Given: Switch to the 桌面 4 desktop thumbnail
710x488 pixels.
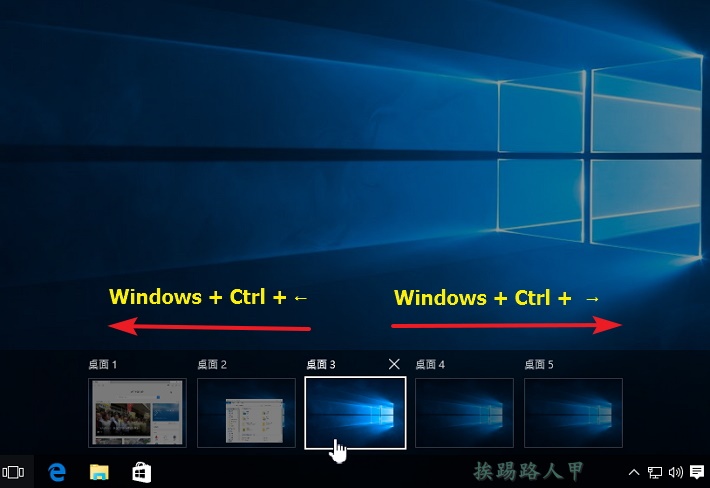Looking at the screenshot, I should pyautogui.click(x=464, y=412).
